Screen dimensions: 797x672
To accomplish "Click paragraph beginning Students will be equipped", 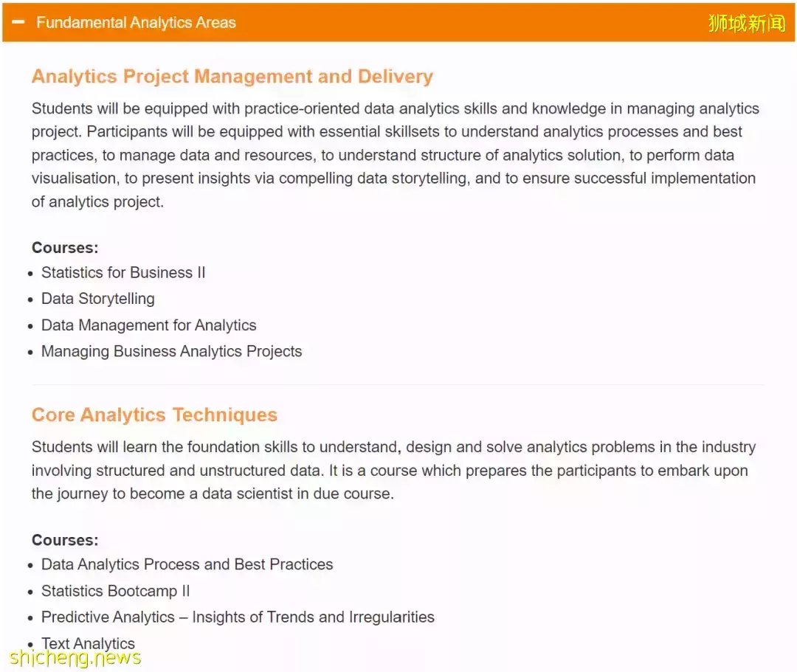I will click(x=396, y=155).
